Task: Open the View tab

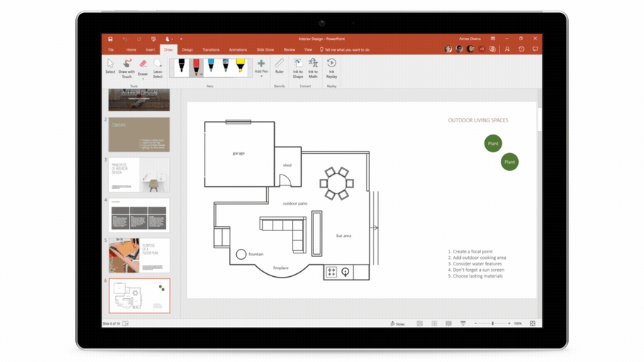Action: pyautogui.click(x=308, y=49)
